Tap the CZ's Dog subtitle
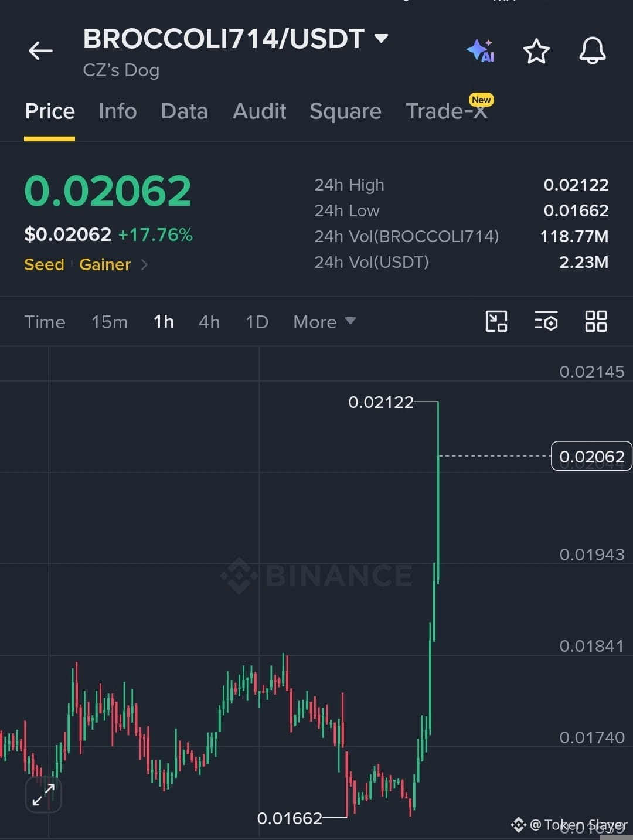Viewport: 633px width, 840px height. point(121,70)
